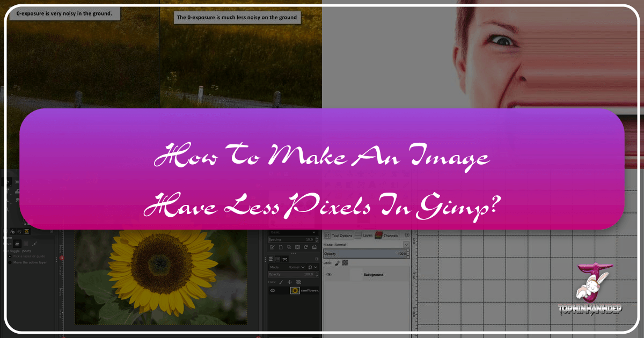Click the Opacity slider in the Layers panel

pyautogui.click(x=365, y=254)
